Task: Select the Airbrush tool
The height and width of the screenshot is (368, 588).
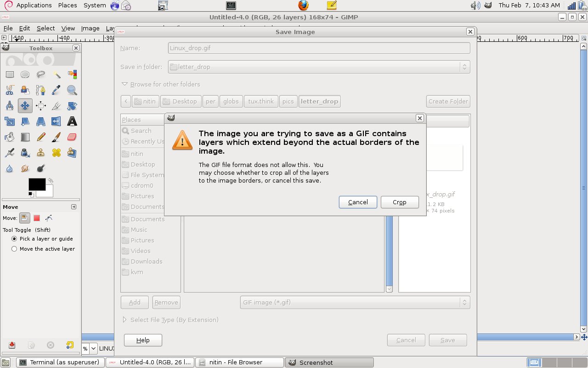Action: 10,153
